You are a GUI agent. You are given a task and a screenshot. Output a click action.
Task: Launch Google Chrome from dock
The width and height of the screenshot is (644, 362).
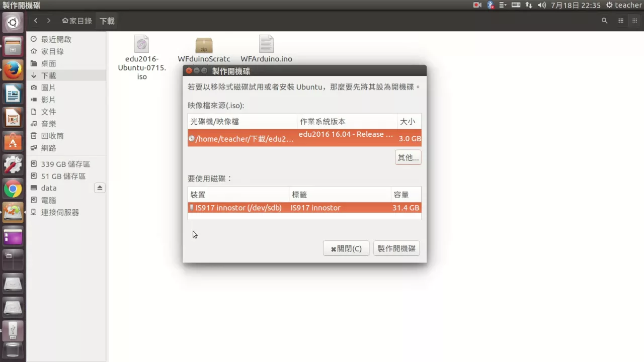[13, 190]
